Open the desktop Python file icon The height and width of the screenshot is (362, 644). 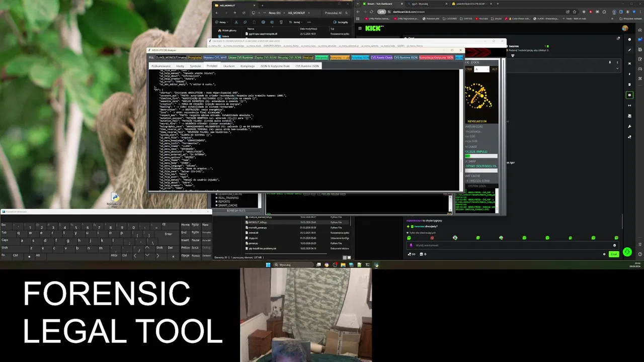[115, 200]
